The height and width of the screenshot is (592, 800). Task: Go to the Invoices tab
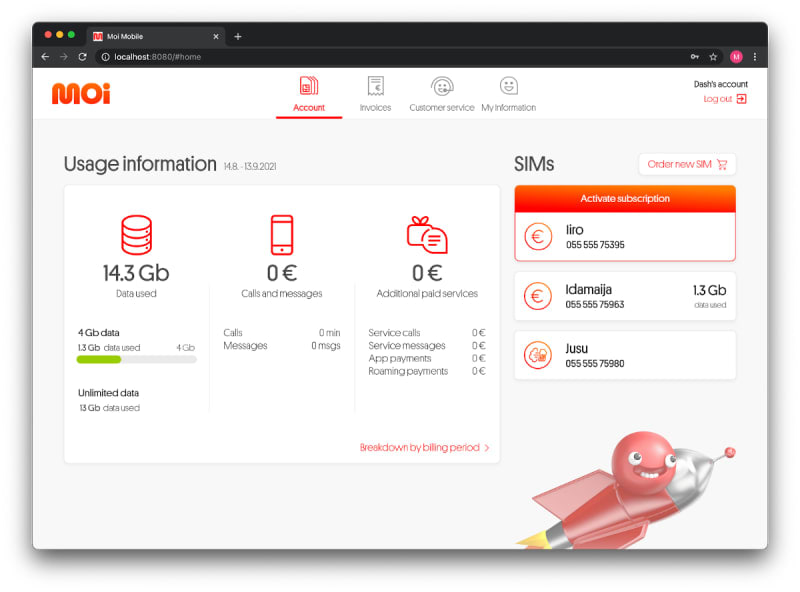click(x=375, y=95)
